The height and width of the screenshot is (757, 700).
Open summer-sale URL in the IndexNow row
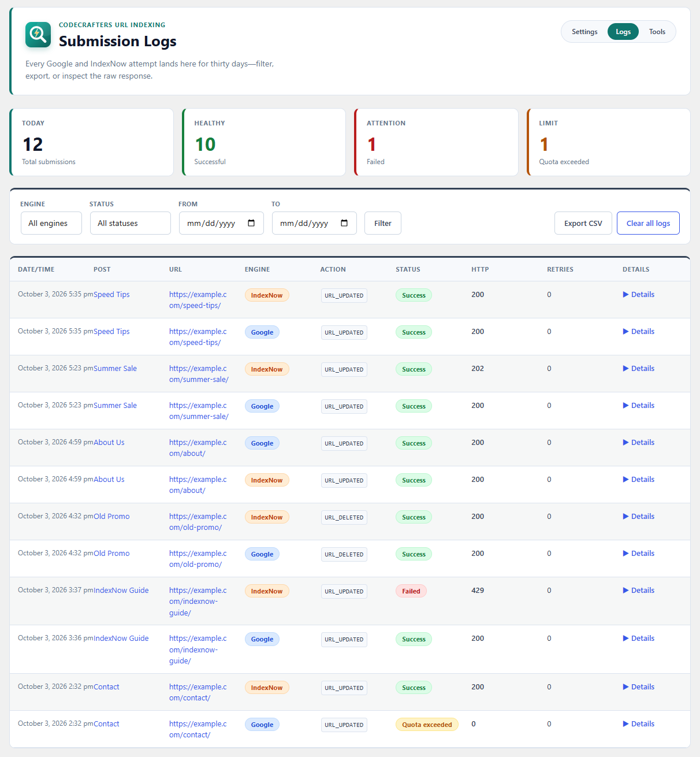click(x=199, y=374)
